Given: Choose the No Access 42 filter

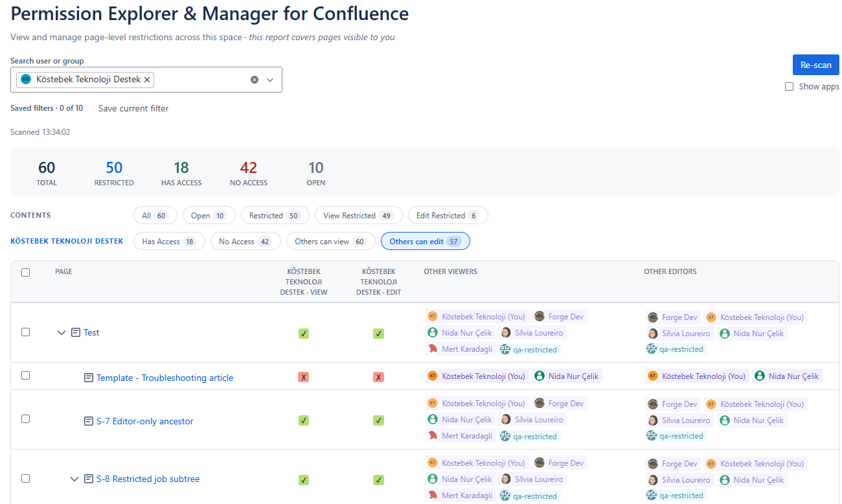Looking at the screenshot, I should click(x=245, y=242).
